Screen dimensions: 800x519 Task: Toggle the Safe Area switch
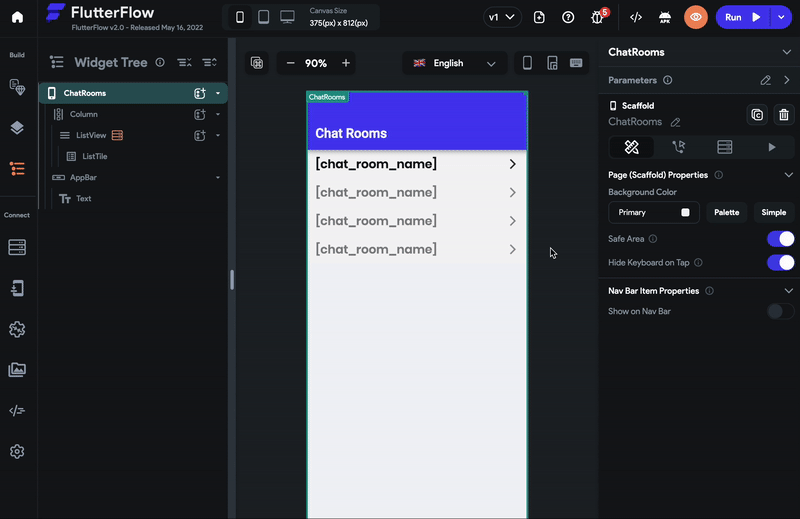tap(781, 239)
